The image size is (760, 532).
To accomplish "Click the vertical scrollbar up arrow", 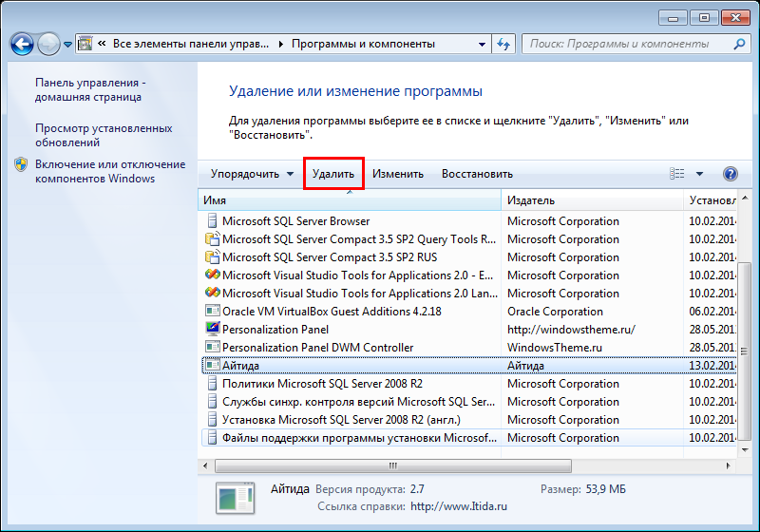I will [x=745, y=199].
